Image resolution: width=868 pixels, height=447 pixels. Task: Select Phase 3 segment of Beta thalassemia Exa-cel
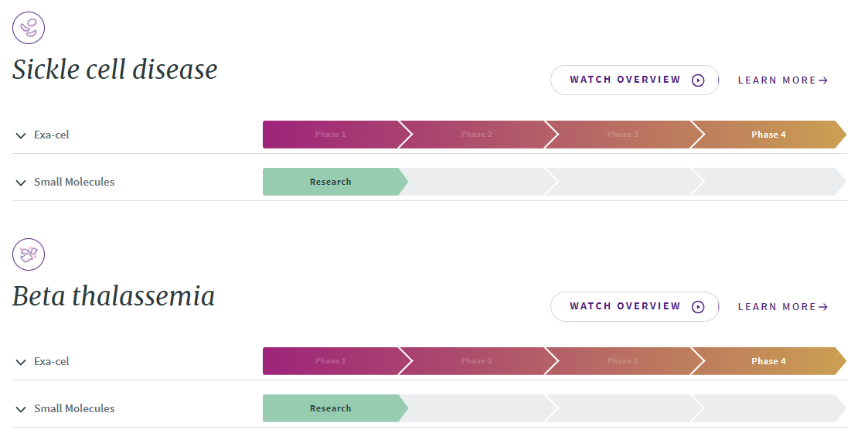[623, 361]
